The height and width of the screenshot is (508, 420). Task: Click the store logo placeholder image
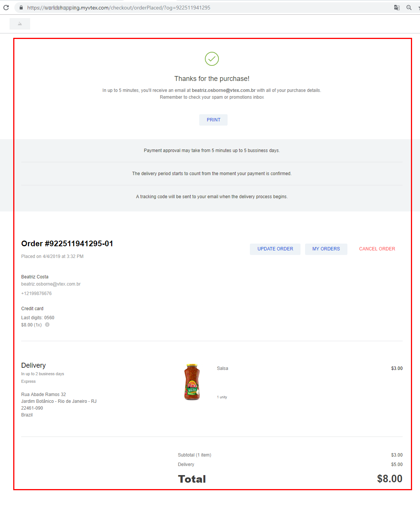[20, 24]
